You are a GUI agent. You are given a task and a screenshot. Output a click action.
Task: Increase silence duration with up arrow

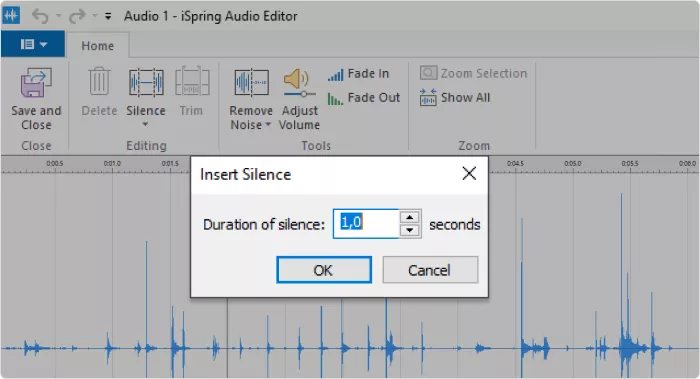(410, 217)
